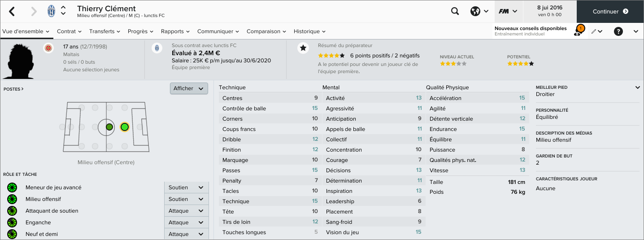644x240 pixels.
Task: Open the coach report star icon
Action: coord(303,48)
